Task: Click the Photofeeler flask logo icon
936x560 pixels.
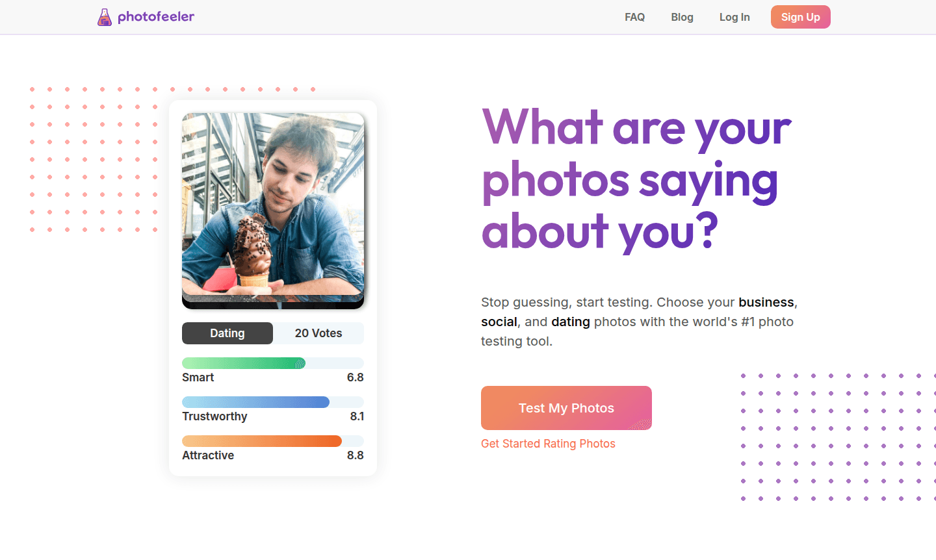Action: tap(105, 16)
